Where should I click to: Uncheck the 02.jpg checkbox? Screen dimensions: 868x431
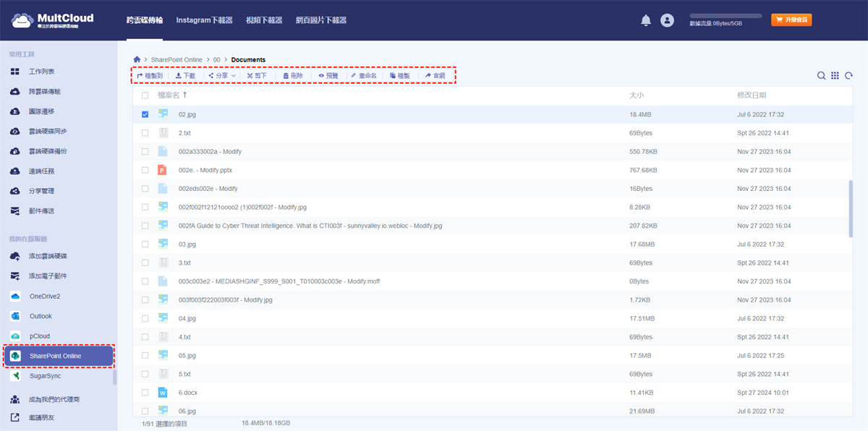coord(145,114)
